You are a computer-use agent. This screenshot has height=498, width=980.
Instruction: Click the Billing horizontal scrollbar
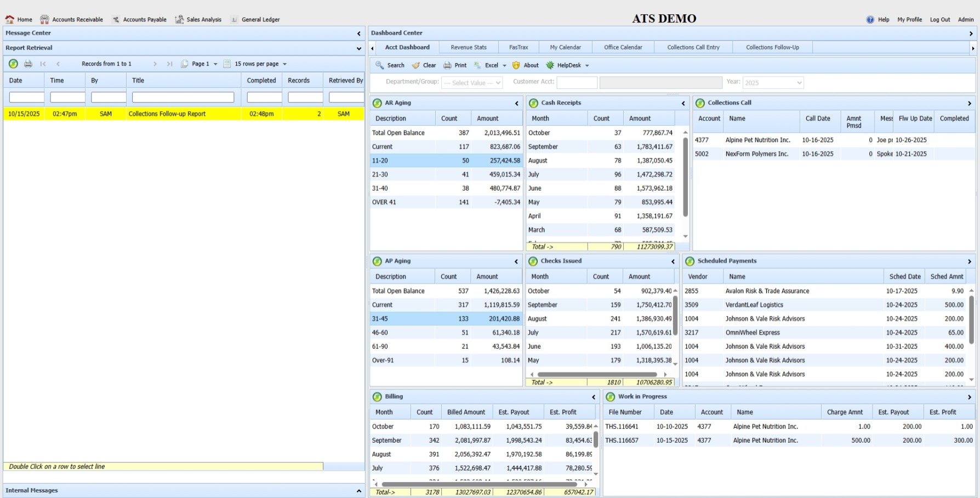480,484
